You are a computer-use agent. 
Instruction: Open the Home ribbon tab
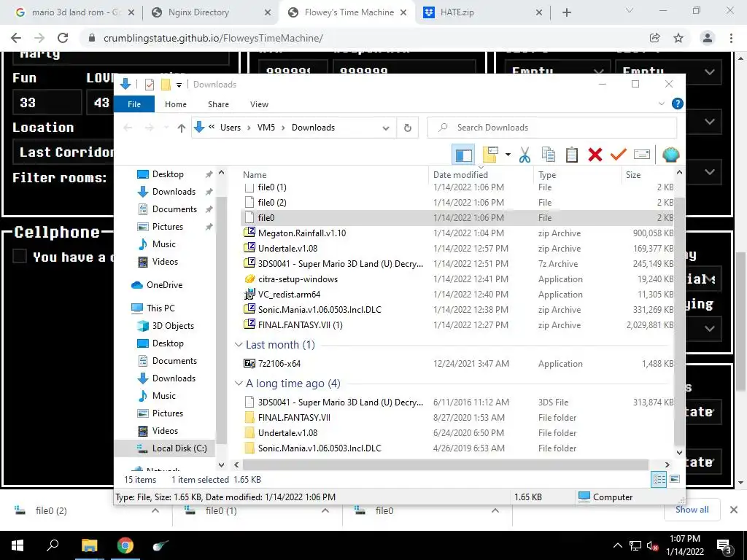tap(176, 104)
